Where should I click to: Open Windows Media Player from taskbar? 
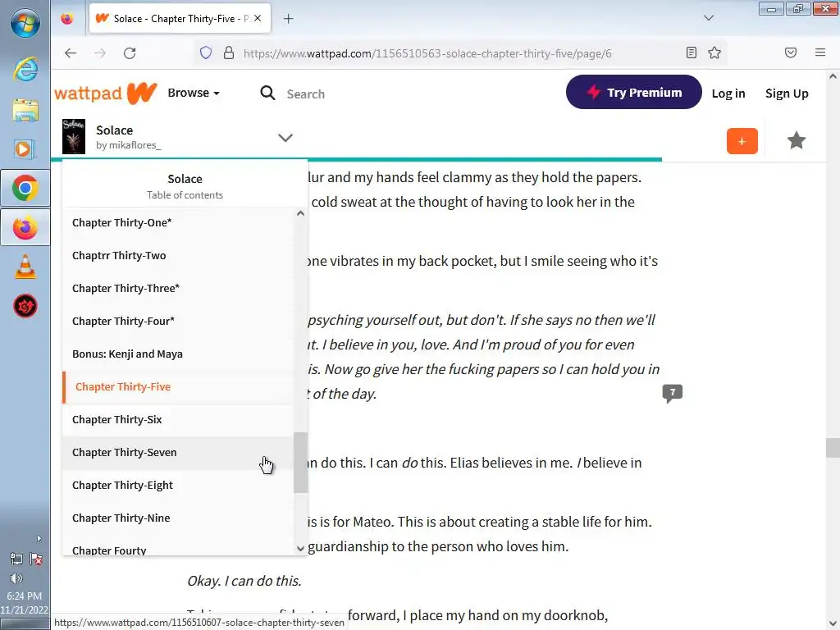25,149
